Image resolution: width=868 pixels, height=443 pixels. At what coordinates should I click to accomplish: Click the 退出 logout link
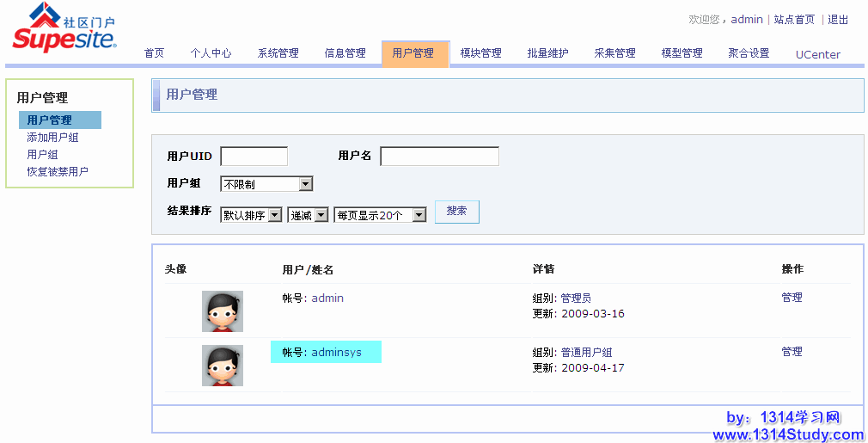click(838, 20)
